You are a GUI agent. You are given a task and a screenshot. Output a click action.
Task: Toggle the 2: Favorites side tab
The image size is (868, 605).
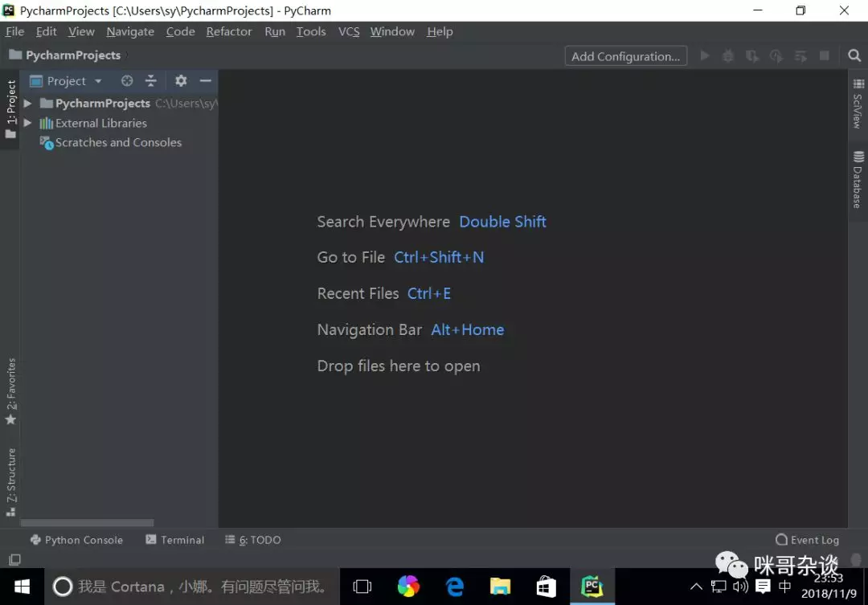(x=10, y=391)
